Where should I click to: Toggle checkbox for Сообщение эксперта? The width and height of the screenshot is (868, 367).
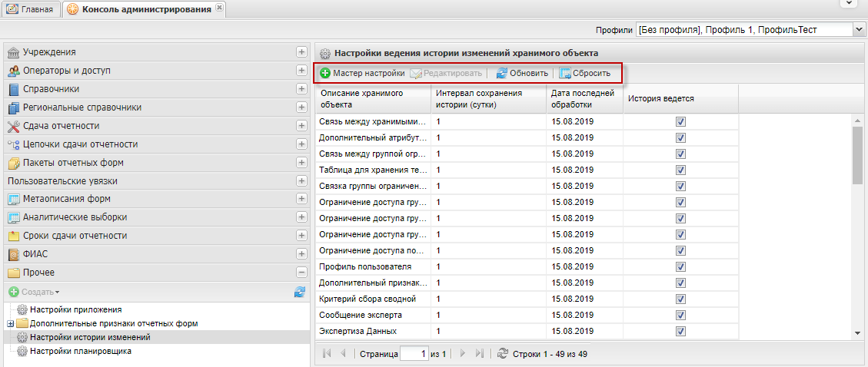[x=681, y=315]
